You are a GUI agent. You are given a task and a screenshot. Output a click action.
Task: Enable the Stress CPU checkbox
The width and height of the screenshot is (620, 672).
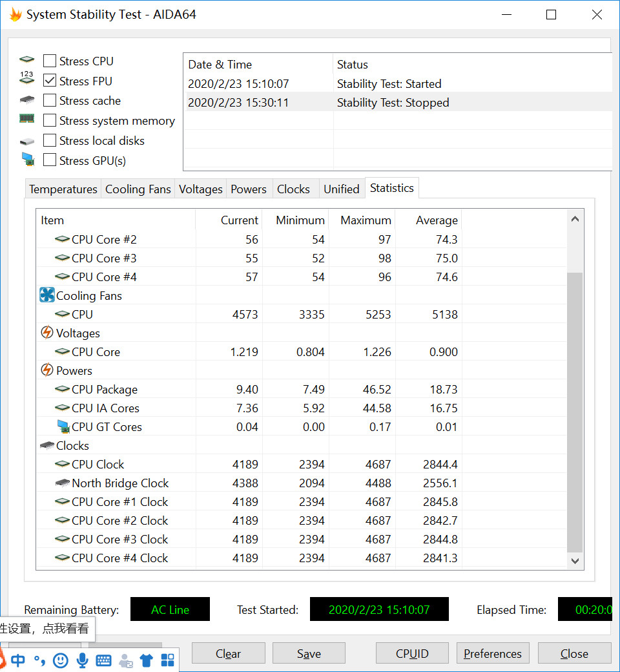50,61
